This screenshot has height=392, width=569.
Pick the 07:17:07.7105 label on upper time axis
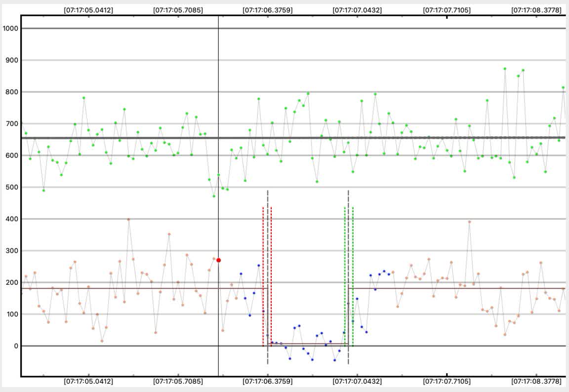point(447,9)
